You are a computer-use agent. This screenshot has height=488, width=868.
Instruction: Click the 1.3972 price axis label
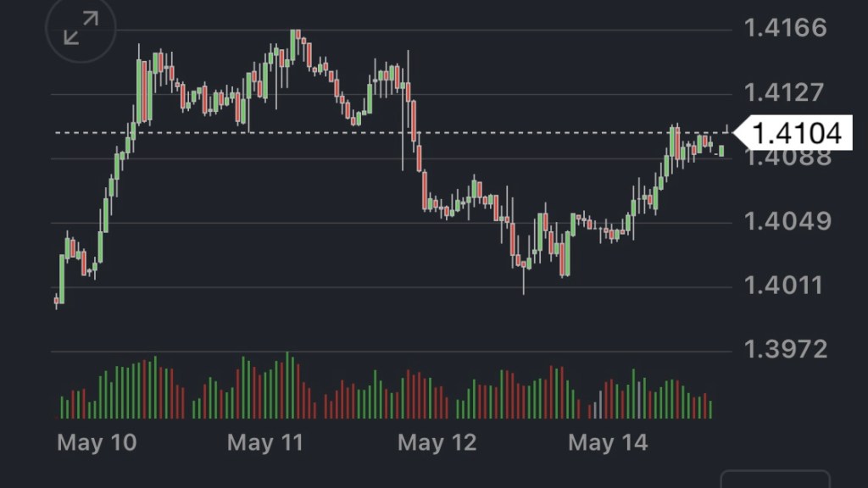(x=784, y=349)
